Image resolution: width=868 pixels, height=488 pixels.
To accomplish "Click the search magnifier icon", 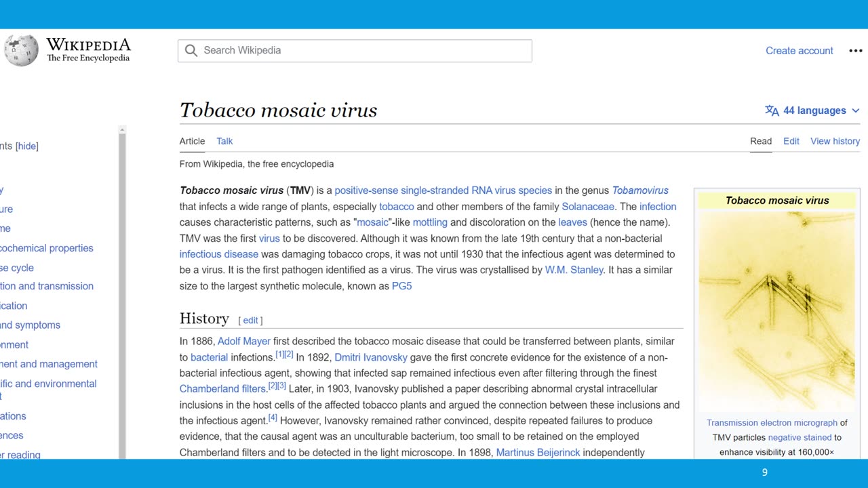I will [x=191, y=51].
